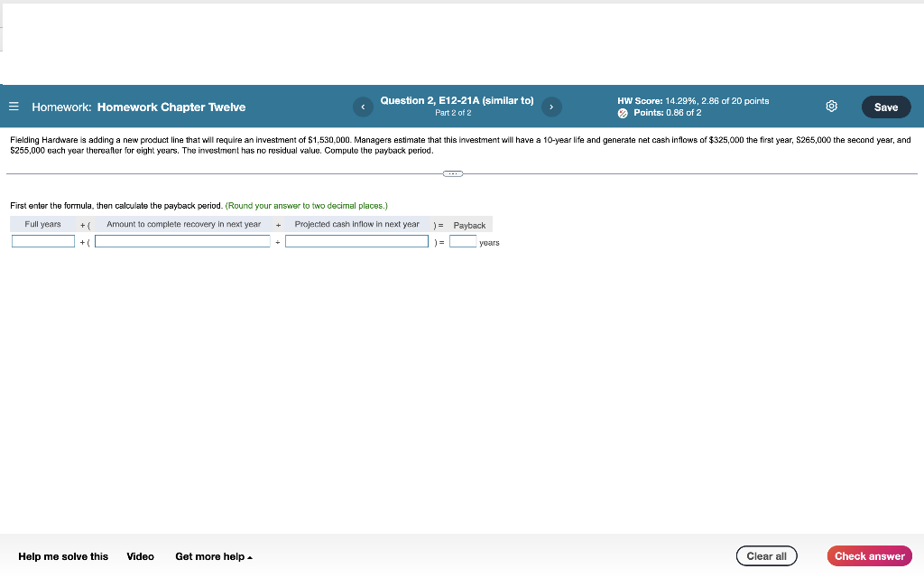Click the Full years input field
The height and width of the screenshot is (578, 924).
click(43, 241)
